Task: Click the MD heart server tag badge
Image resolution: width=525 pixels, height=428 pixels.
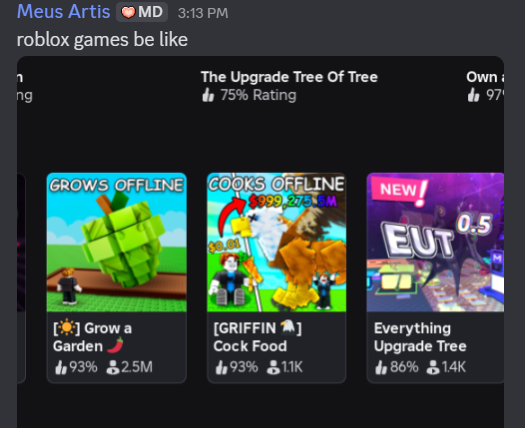Action: click(142, 12)
